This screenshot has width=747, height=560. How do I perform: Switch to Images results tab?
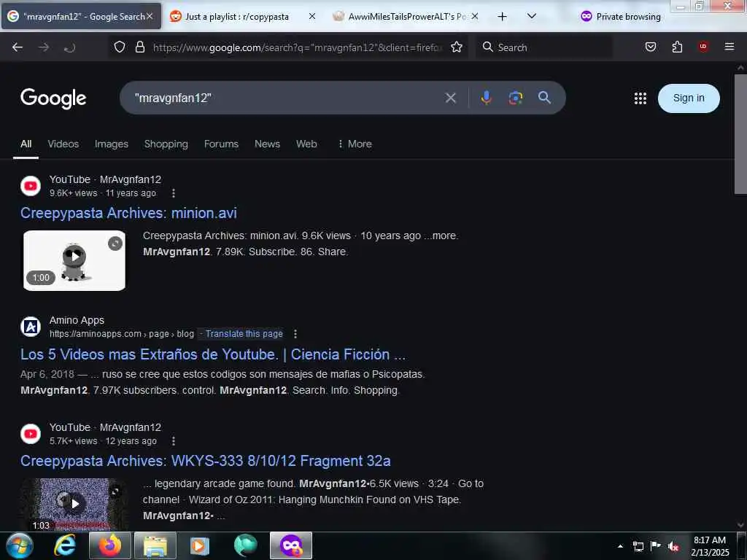point(111,144)
